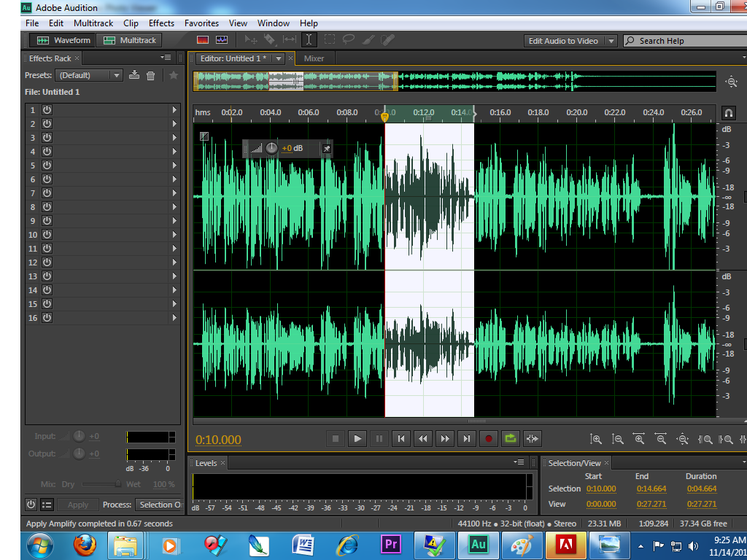Toggle the power switch on effects slot 1
Image resolution: width=747 pixels, height=560 pixels.
(45, 109)
